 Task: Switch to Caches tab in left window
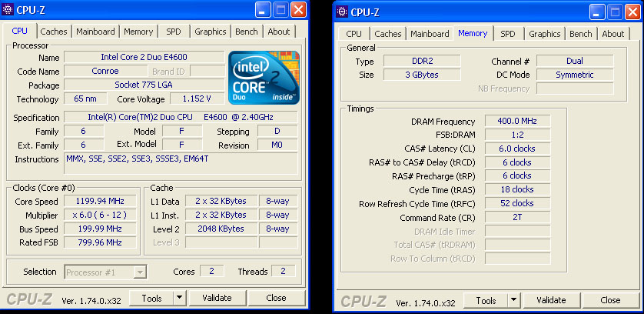[x=54, y=32]
